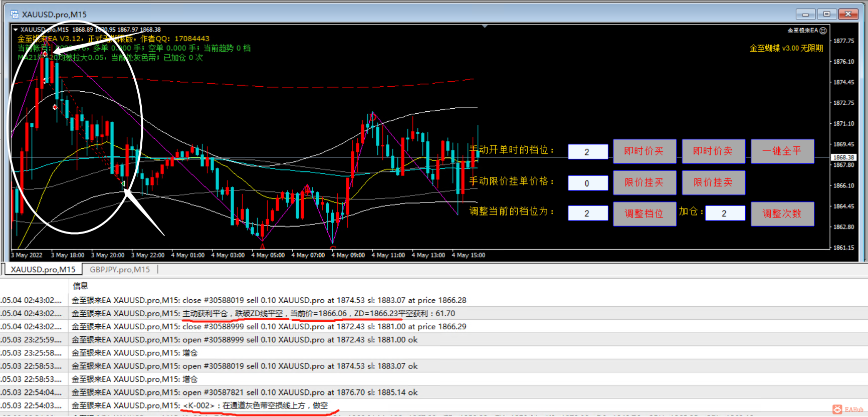Close all positions with 一键全平
The height and width of the screenshot is (417, 868).
tap(782, 151)
